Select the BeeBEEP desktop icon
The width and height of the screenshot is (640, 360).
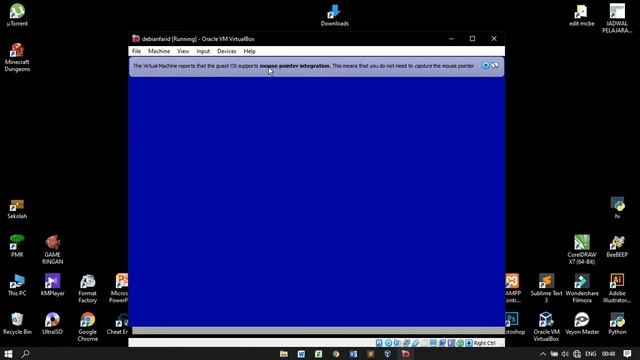click(617, 246)
